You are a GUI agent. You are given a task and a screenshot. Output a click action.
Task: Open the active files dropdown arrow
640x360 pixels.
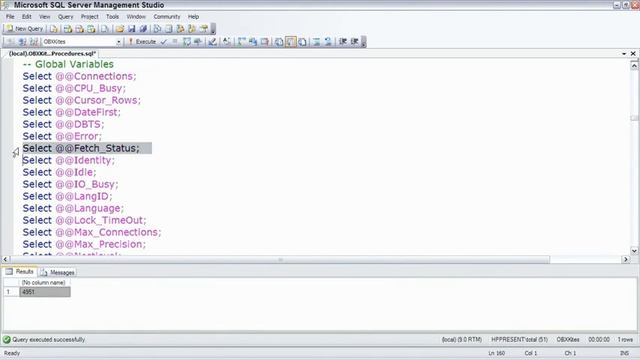624,54
